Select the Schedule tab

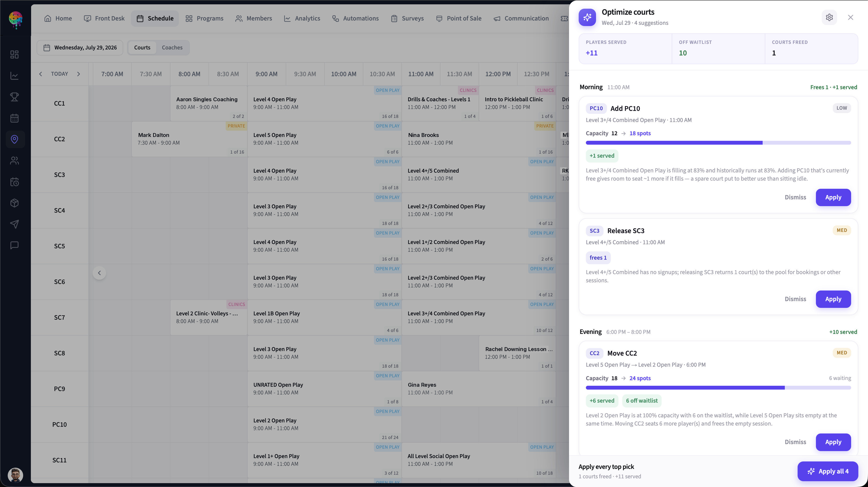point(155,19)
